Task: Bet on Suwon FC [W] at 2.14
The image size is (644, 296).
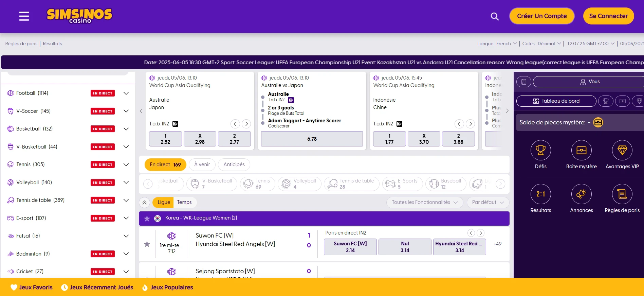Action: tap(350, 247)
